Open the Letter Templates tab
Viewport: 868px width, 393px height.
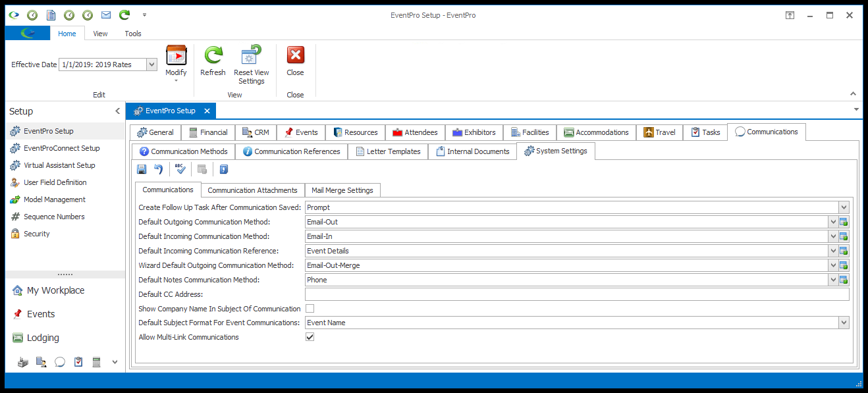click(x=387, y=151)
